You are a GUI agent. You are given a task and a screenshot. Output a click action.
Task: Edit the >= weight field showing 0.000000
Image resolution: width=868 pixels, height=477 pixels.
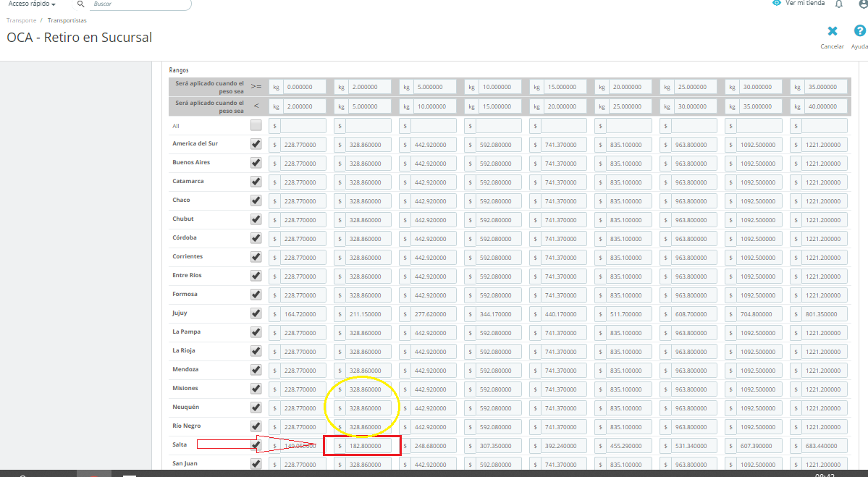pos(304,87)
